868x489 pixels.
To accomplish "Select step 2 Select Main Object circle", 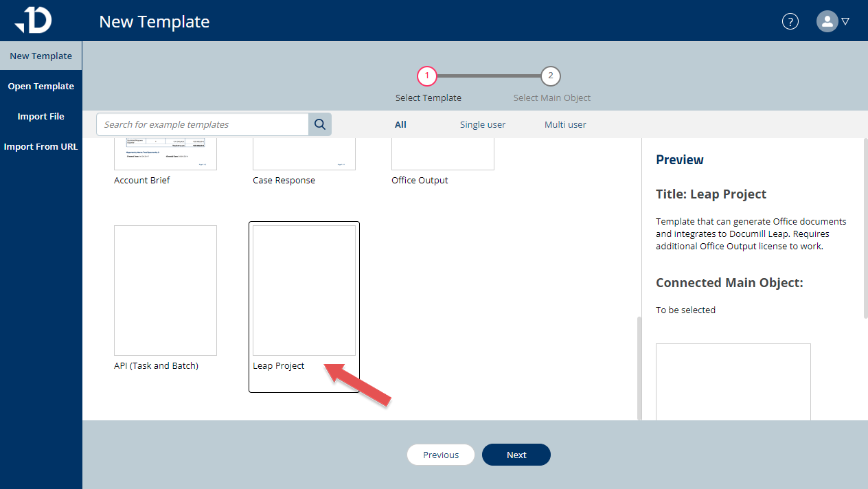I will [551, 76].
